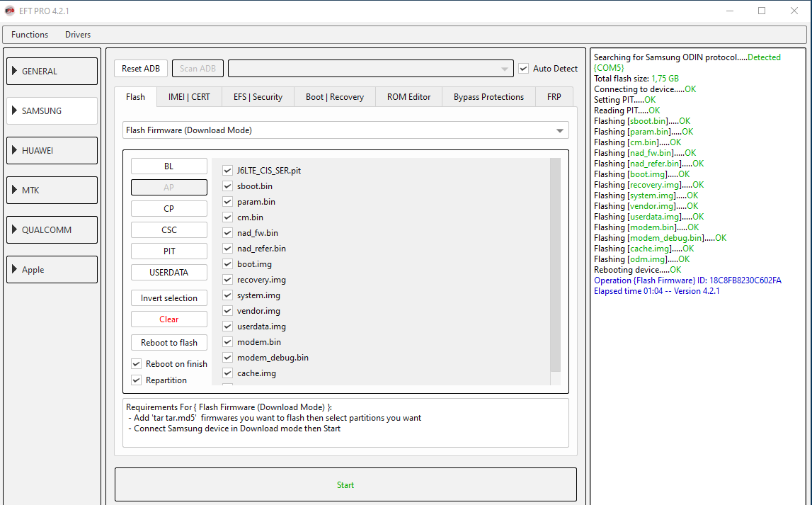Open the Functions menu
This screenshot has width=812, height=505.
pyautogui.click(x=30, y=35)
